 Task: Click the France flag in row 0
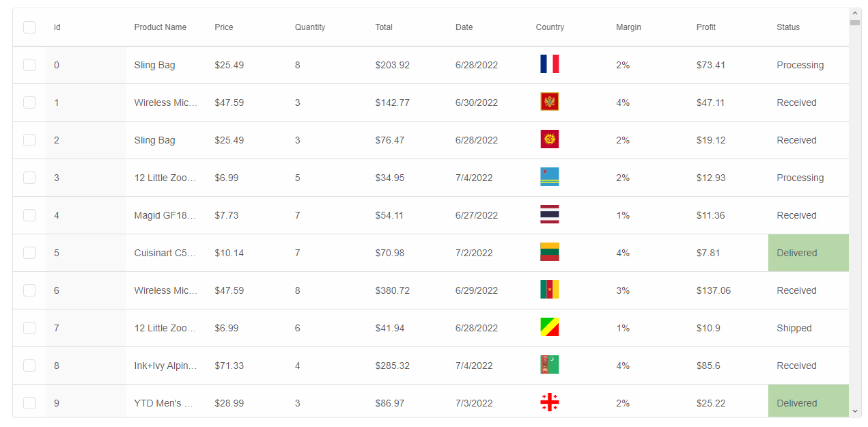(x=549, y=64)
